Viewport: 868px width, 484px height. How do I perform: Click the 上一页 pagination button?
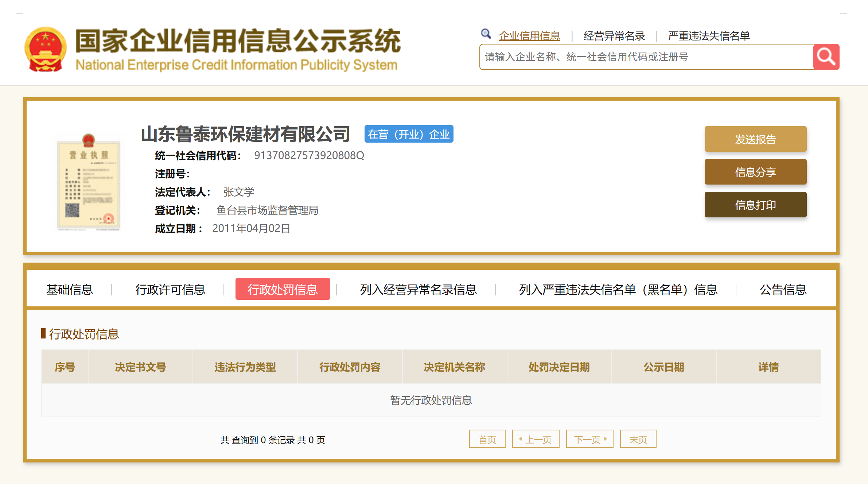[536, 439]
